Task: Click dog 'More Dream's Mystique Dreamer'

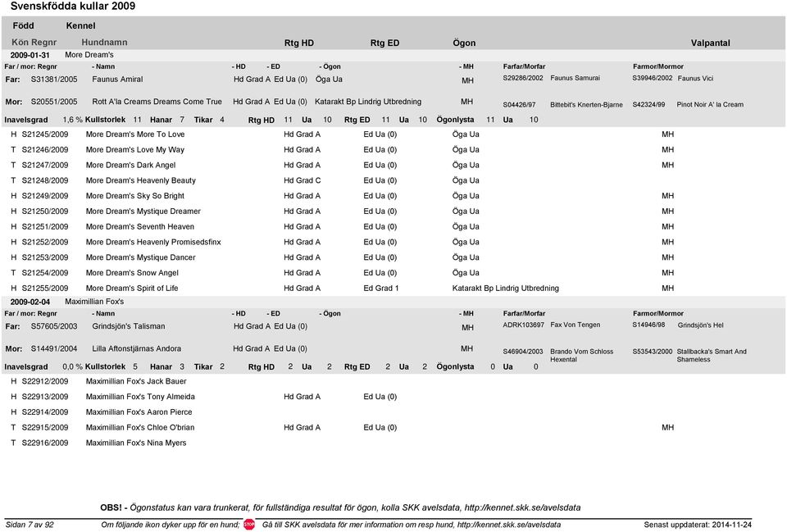Action: 143,211
